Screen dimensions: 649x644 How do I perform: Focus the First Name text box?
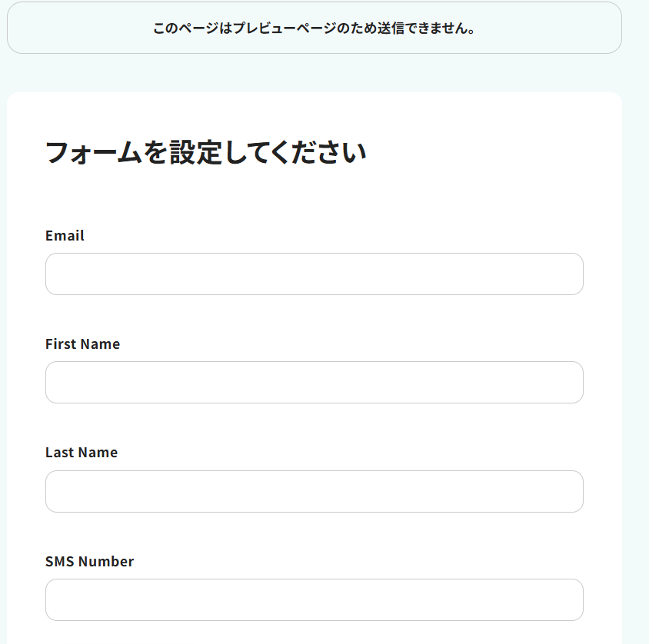point(314,383)
